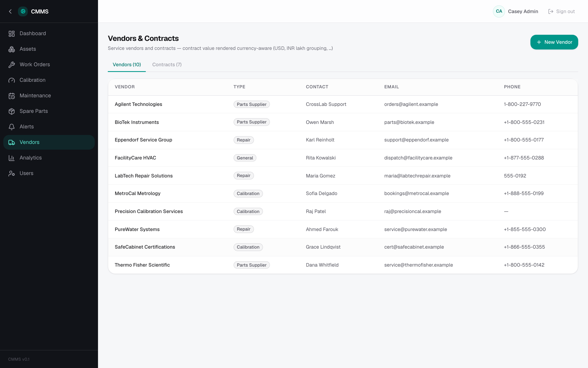Viewport: 588px width, 368px height.
Task: Click Parts Supplier badge for Agilent Technologies
Action: tap(252, 104)
